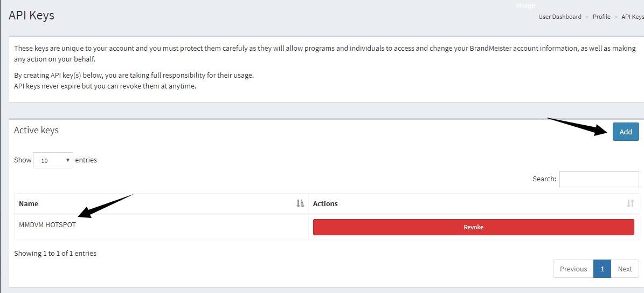Sort keys using the Name sort icon
644x293 pixels.
pos(300,203)
